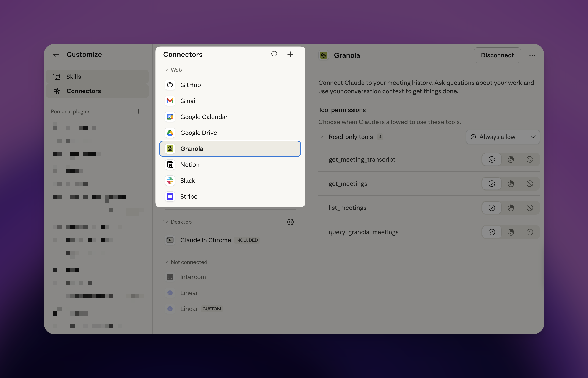
Task: Add a personal plugin with plus icon
Action: pos(138,111)
